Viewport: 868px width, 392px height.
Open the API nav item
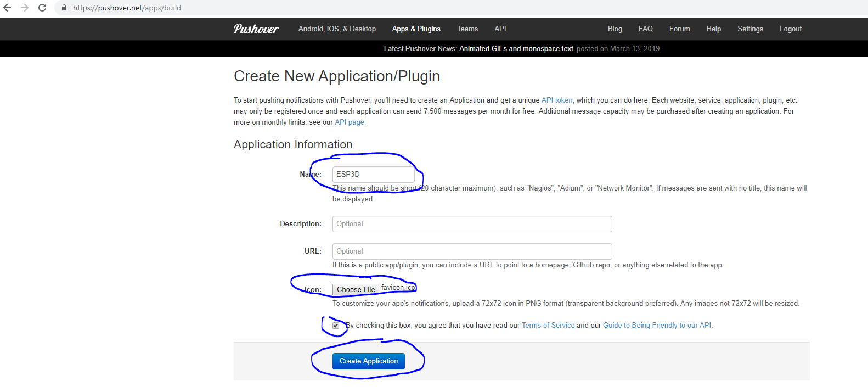click(x=500, y=29)
